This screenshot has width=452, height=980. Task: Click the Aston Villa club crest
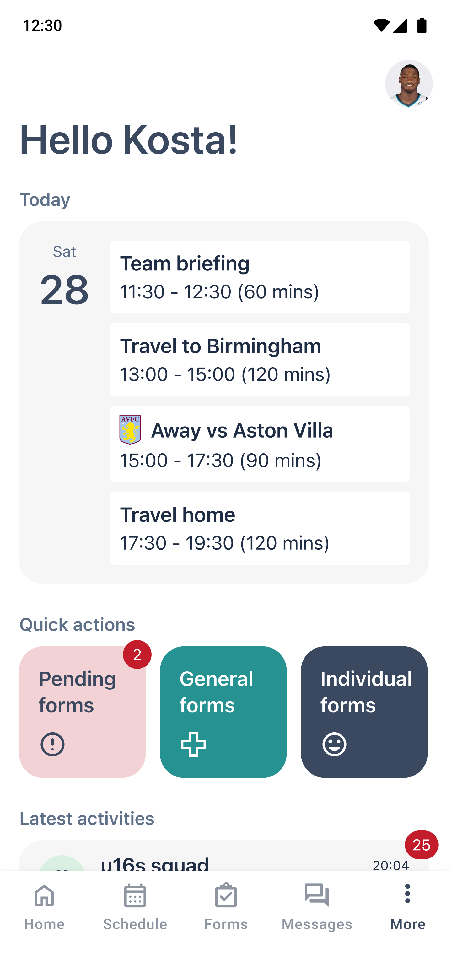pos(130,430)
